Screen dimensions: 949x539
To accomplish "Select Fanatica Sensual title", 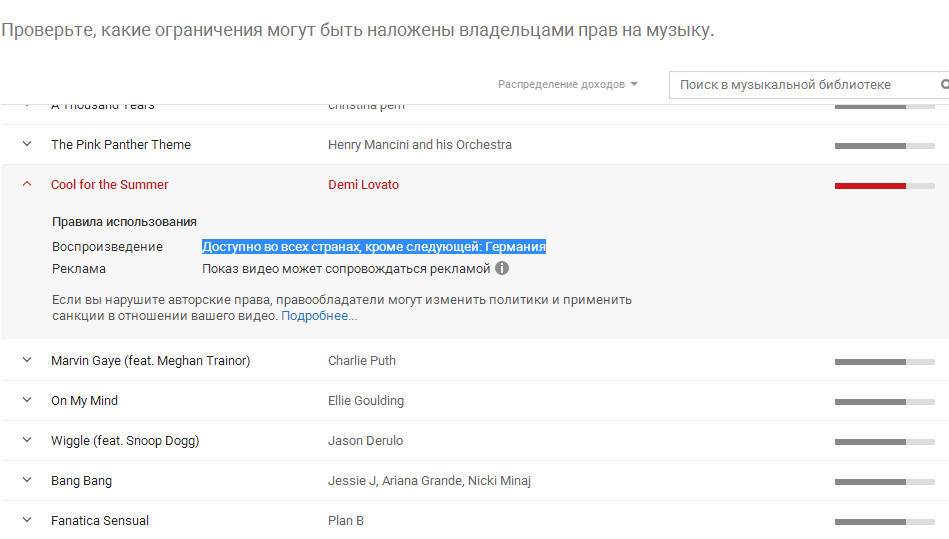I will (x=100, y=520).
